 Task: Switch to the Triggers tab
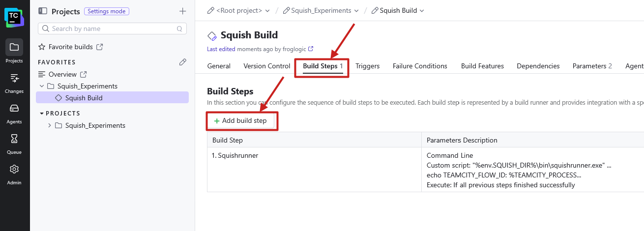click(367, 66)
